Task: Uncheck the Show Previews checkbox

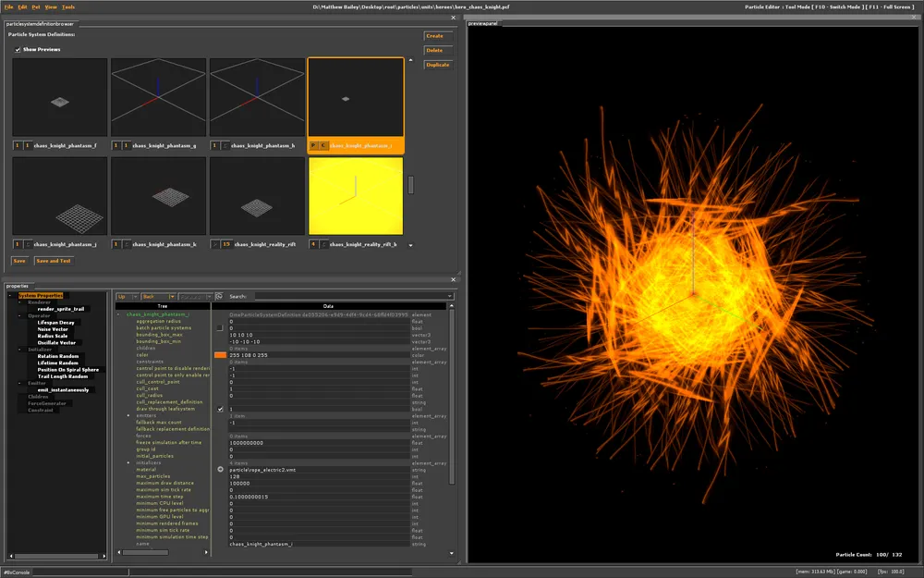Action: click(x=18, y=49)
